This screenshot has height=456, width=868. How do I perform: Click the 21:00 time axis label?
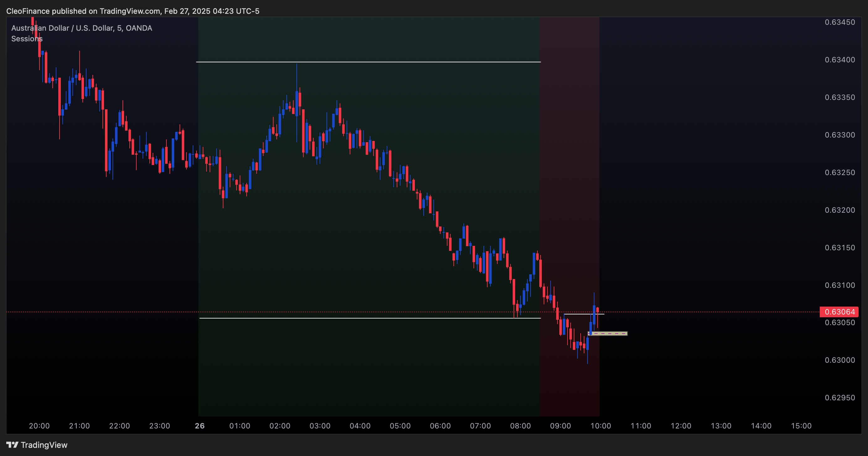80,426
